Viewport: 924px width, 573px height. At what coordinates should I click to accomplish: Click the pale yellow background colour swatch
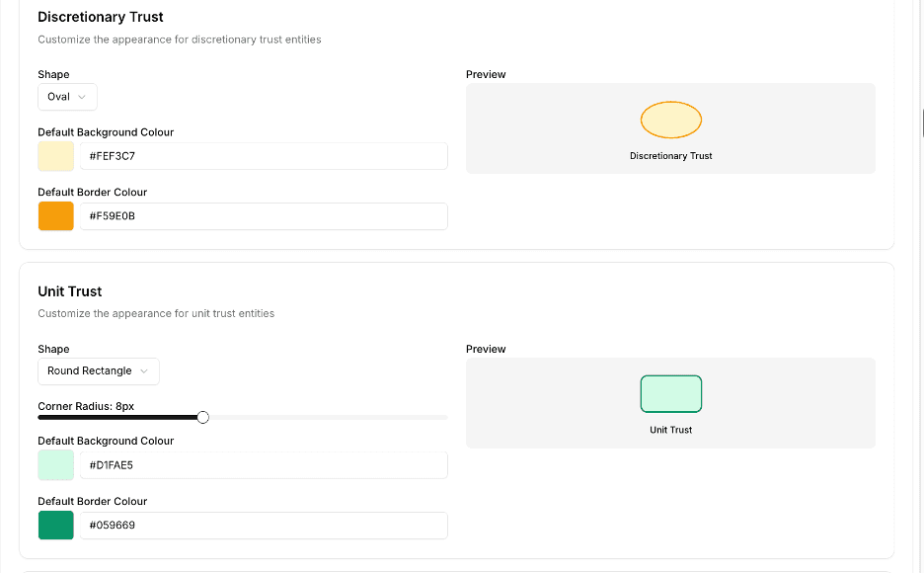(x=56, y=156)
